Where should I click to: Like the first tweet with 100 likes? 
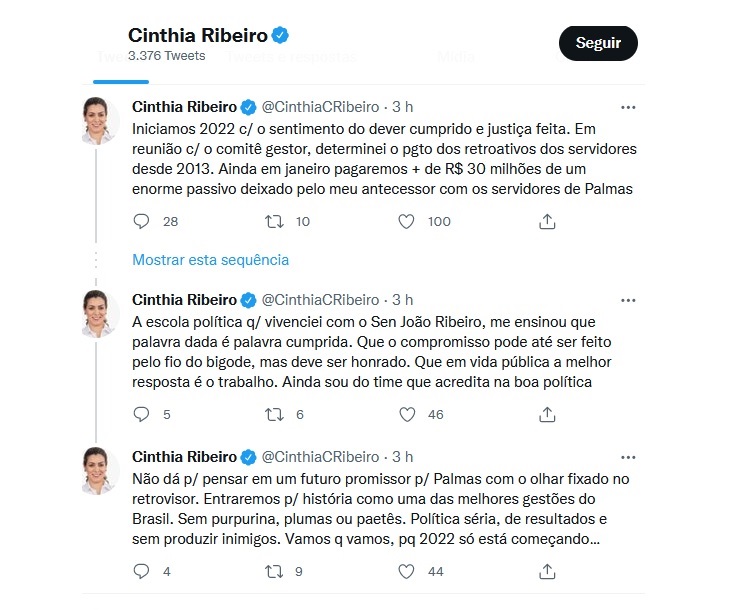pos(406,221)
